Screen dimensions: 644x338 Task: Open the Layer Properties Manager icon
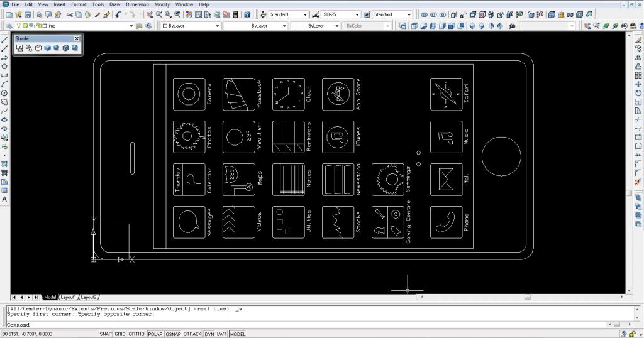pyautogui.click(x=9, y=26)
